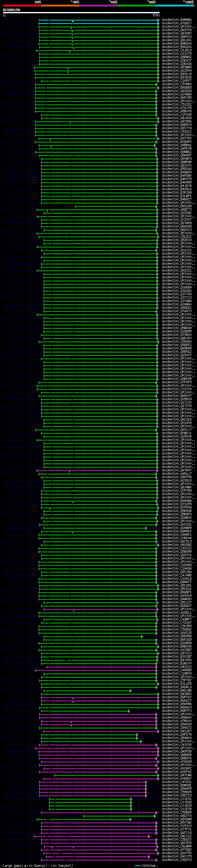The height and width of the screenshot is (868, 197).
Task: Click the UniRef100_Q4PE39 label
Action: pyautogui.click(x=177, y=149)
